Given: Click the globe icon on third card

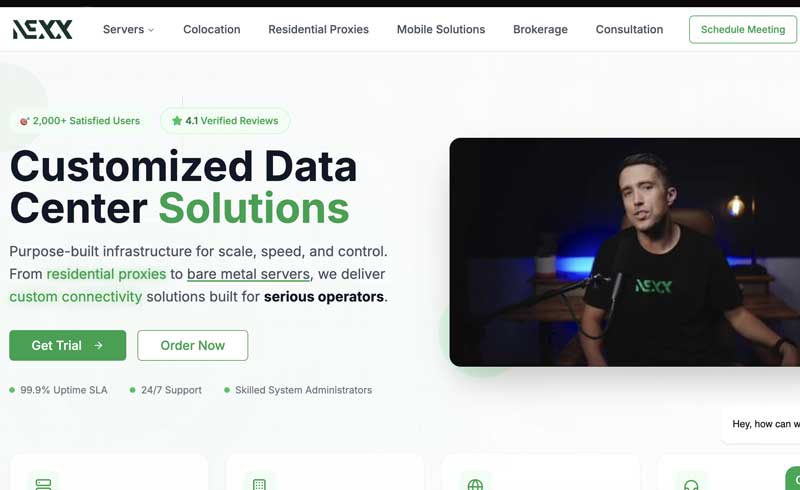Looking at the screenshot, I should 475,484.
